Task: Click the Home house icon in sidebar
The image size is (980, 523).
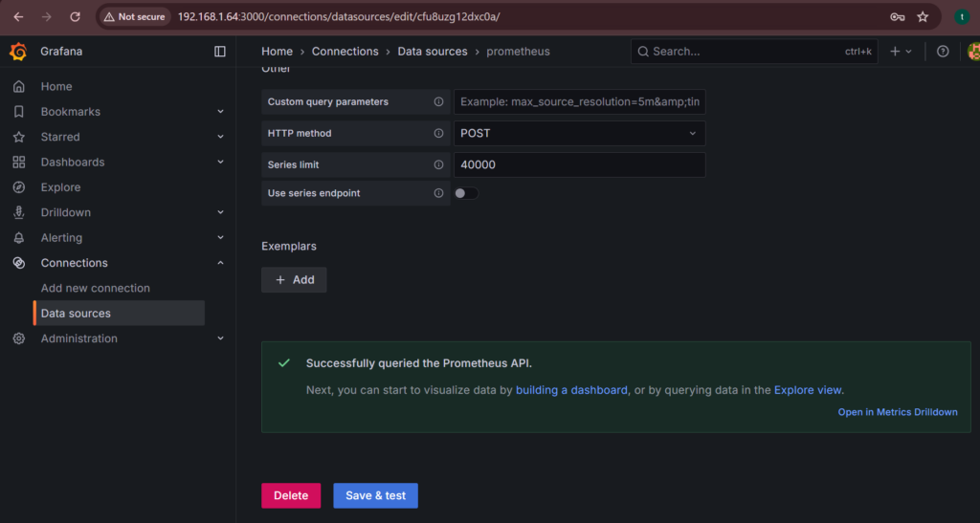Action: coord(19,86)
